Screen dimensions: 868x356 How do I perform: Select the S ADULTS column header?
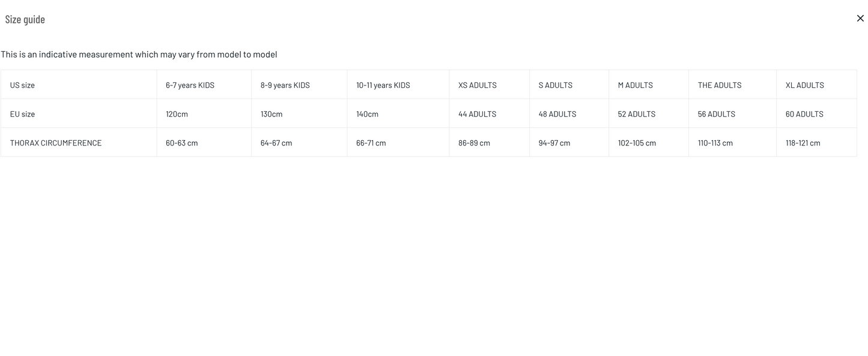pyautogui.click(x=555, y=85)
